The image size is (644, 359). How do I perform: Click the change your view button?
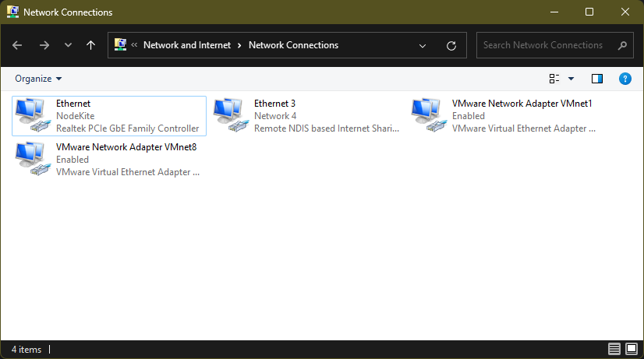554,79
